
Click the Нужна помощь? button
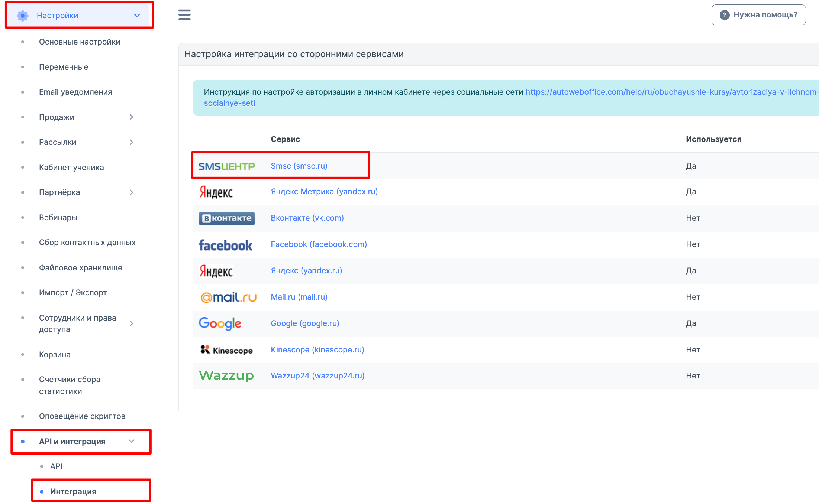tap(758, 15)
